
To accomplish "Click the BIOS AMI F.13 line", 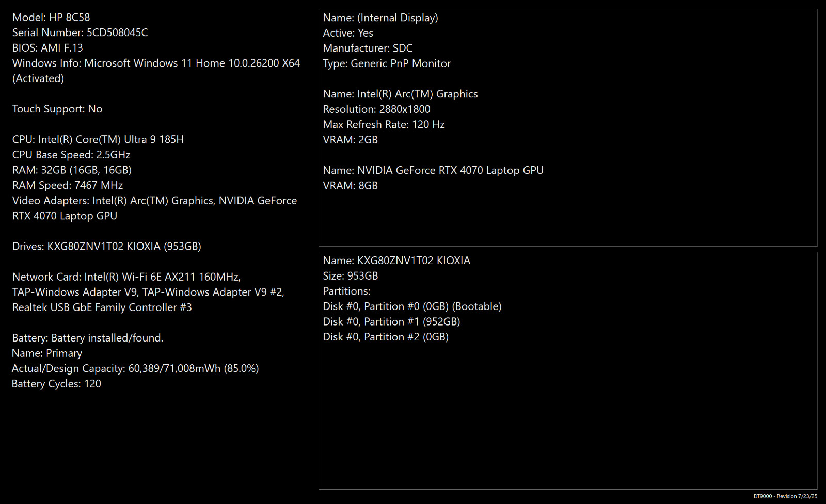I will coord(47,48).
